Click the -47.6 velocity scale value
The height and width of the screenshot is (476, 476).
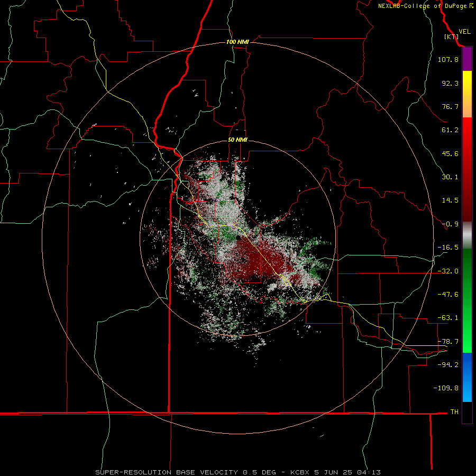point(448,295)
